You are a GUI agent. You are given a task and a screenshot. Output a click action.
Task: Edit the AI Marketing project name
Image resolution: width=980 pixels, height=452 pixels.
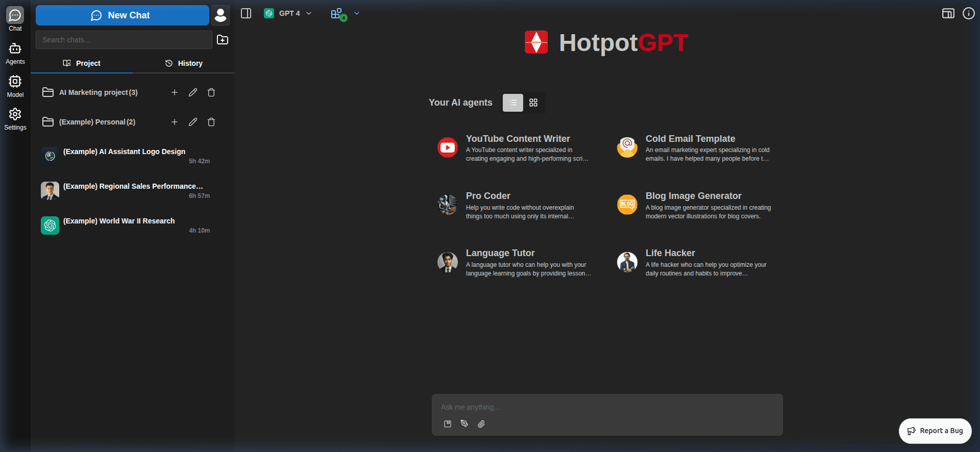tap(193, 92)
